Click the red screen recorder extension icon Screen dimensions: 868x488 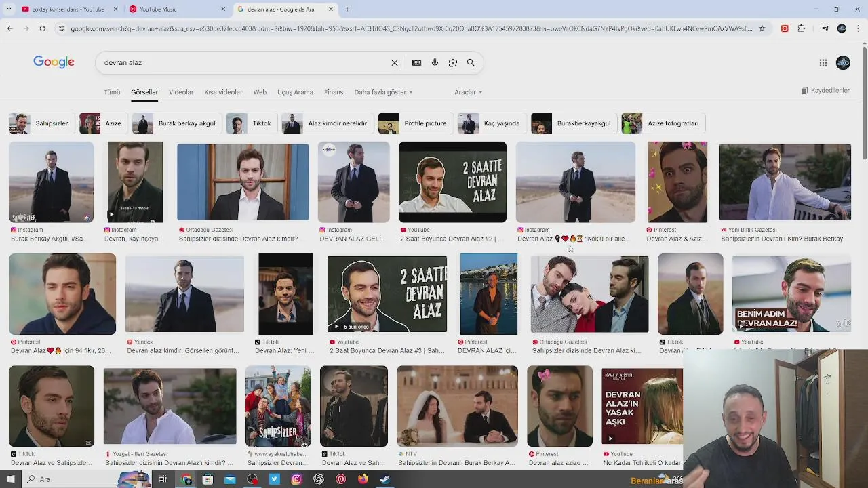pos(785,28)
